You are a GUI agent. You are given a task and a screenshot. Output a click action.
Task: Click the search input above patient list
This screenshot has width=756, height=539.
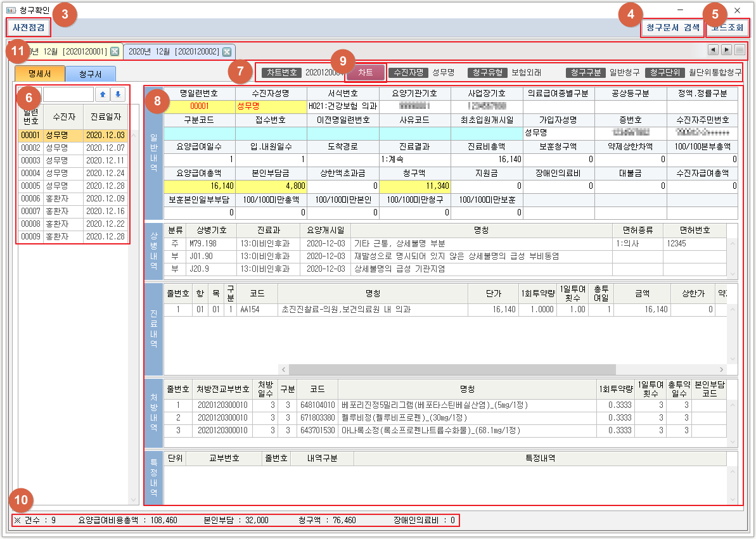pyautogui.click(x=67, y=95)
